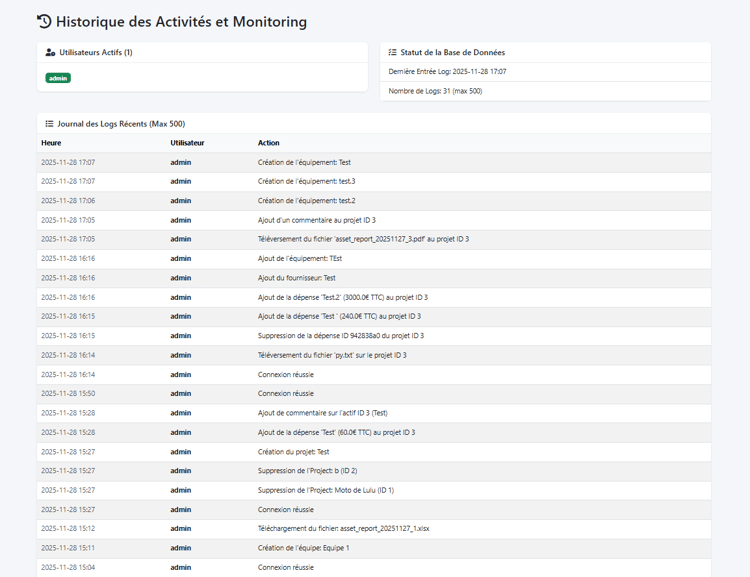This screenshot has height=577, width=750.
Task: Click the Nombre de Logs count line
Action: click(435, 91)
